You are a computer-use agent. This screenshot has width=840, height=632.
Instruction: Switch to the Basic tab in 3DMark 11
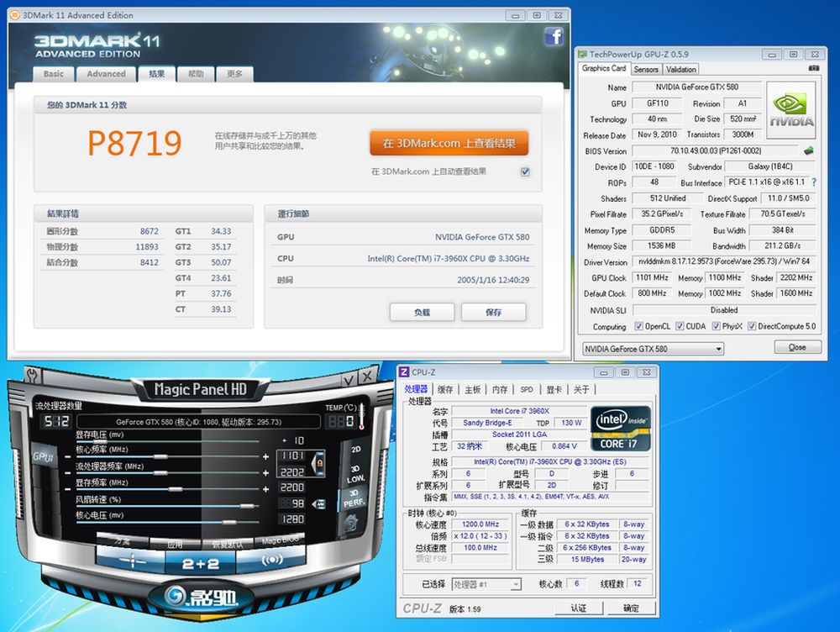[x=54, y=74]
